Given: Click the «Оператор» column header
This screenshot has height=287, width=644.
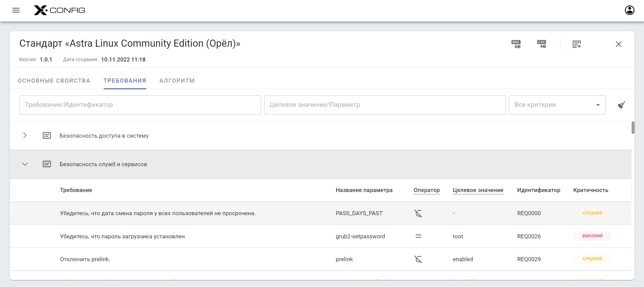Looking at the screenshot, I should pos(427,190).
